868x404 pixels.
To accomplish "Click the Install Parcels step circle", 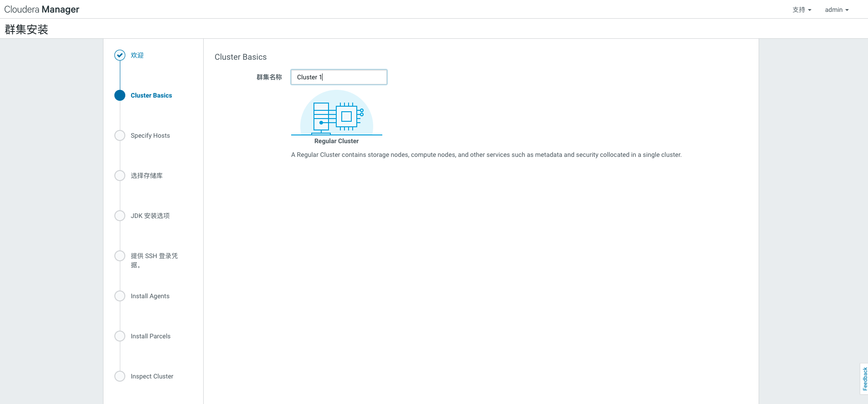I will point(120,336).
